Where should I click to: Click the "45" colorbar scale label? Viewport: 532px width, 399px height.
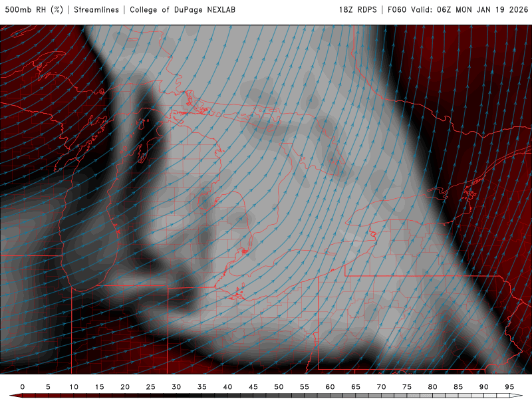tap(253, 387)
